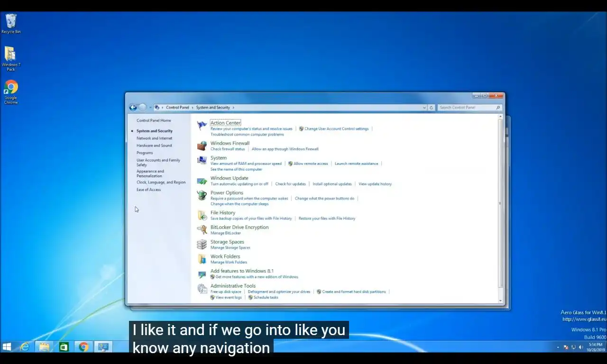Click the refresh button in address bar
This screenshot has width=607, height=364.
[x=431, y=108]
